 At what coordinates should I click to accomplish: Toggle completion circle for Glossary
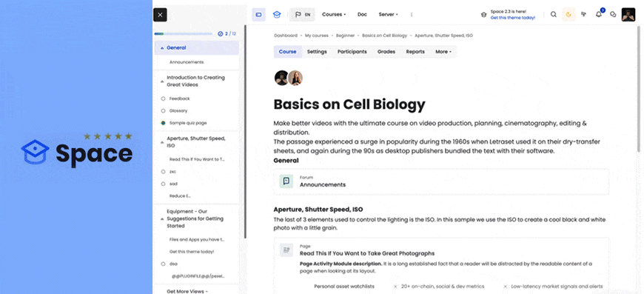coord(163,111)
